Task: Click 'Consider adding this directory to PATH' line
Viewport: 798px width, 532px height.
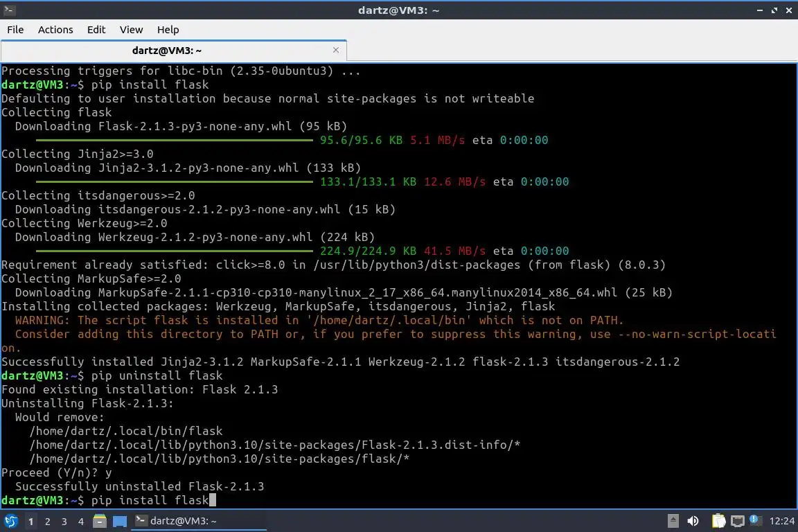Action: pos(396,335)
